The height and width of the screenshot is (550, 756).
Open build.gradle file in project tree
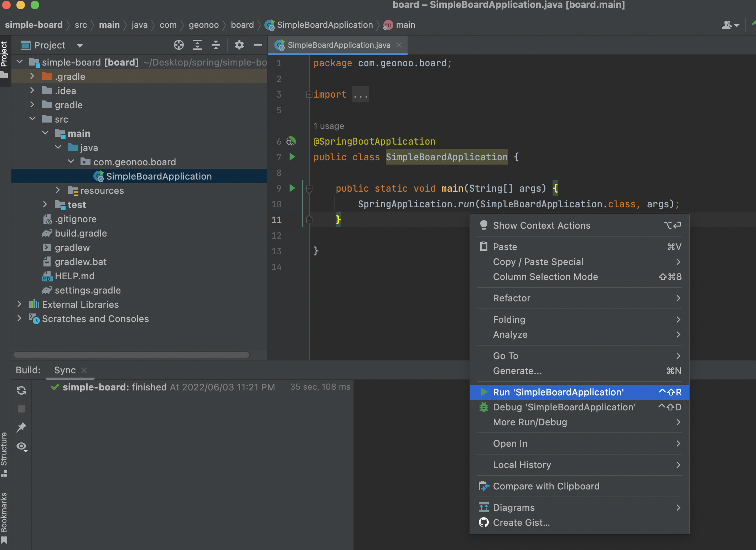coord(81,233)
